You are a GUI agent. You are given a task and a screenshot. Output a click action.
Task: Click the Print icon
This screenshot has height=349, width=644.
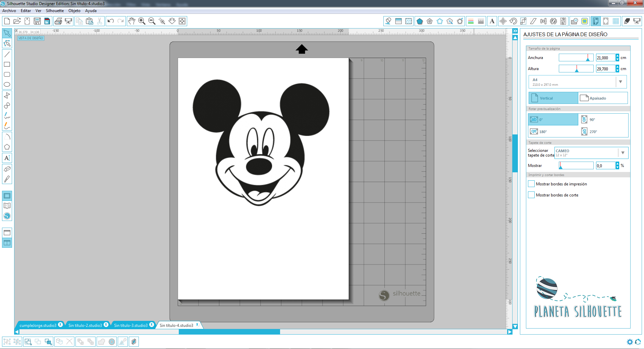(58, 21)
